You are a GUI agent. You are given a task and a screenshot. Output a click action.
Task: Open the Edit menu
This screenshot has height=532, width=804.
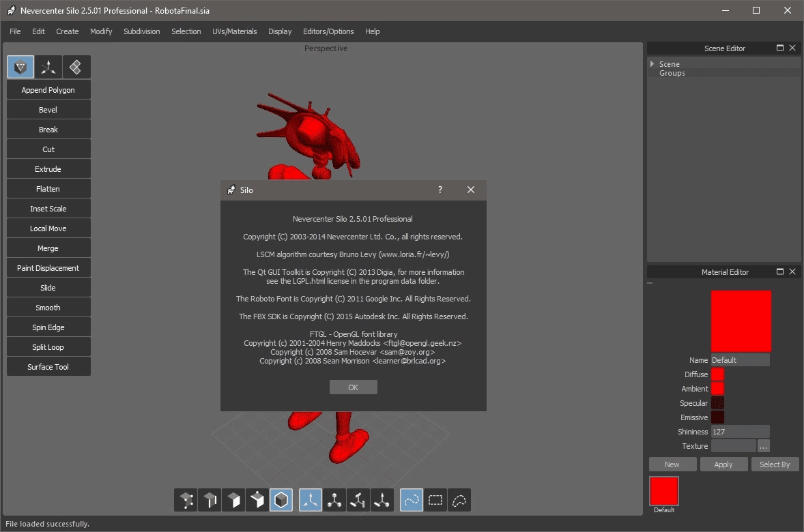[x=38, y=31]
